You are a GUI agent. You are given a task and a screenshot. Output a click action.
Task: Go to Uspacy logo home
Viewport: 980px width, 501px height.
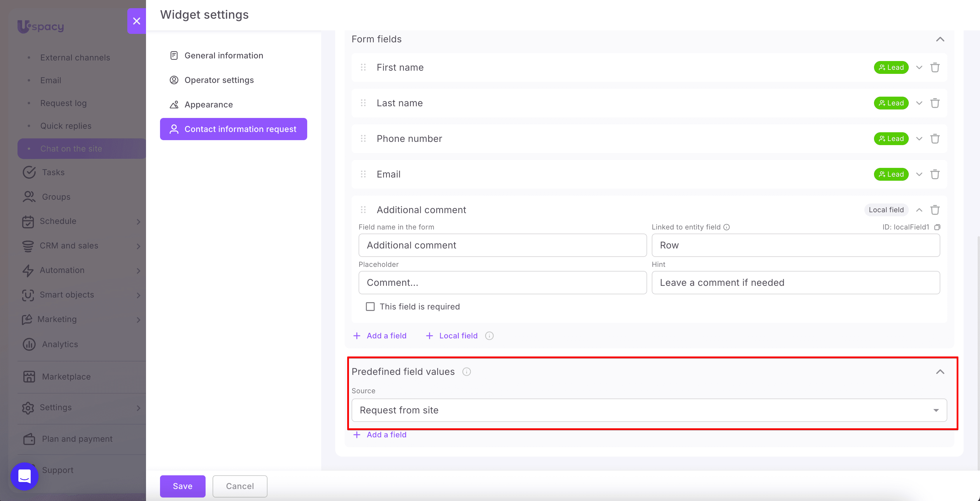[x=41, y=26]
